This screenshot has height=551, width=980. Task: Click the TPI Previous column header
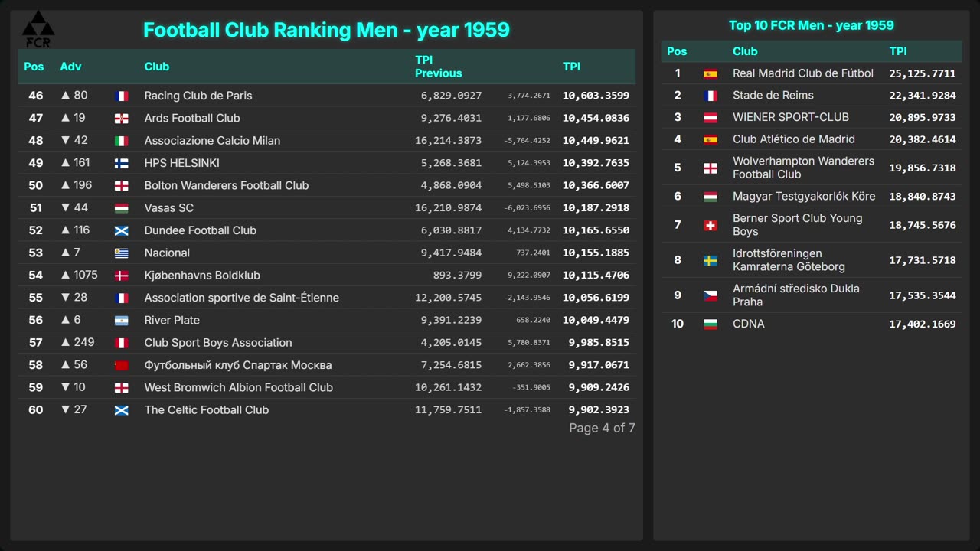pyautogui.click(x=439, y=67)
